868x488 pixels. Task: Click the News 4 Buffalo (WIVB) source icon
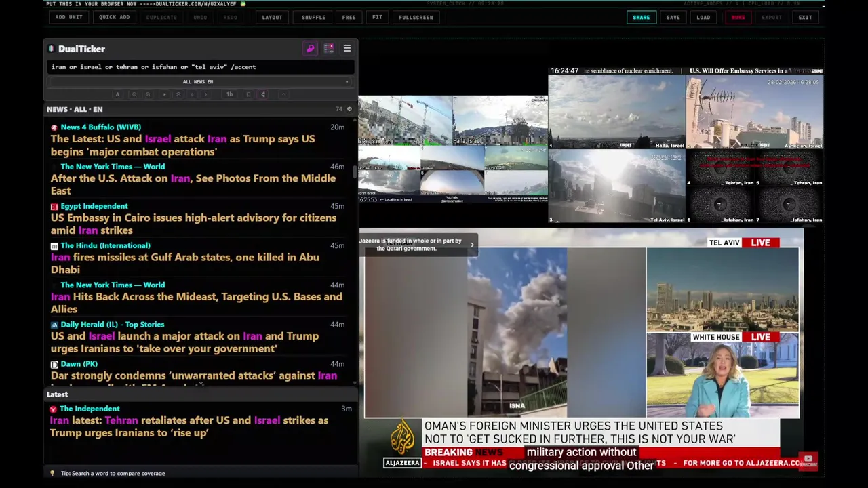[x=54, y=127]
